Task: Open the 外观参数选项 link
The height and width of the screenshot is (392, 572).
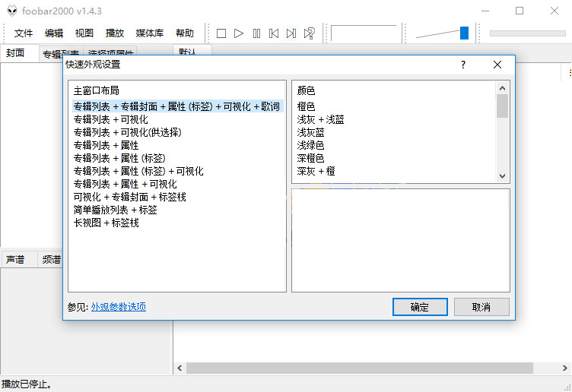Action: pyautogui.click(x=119, y=307)
